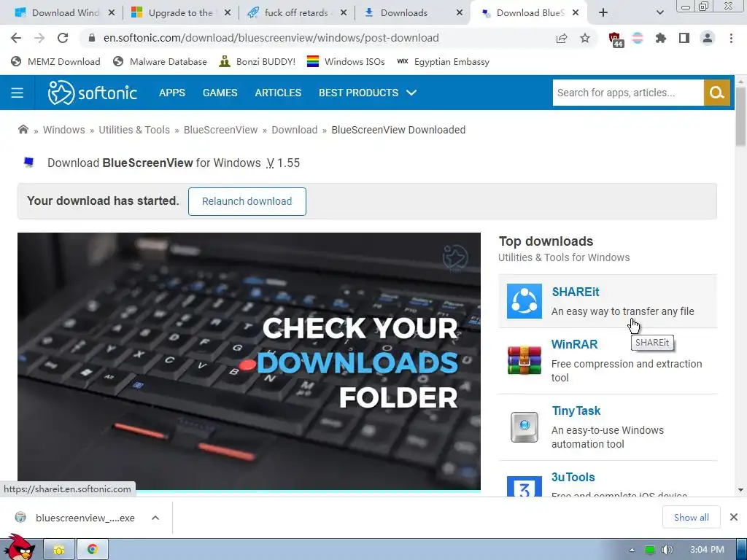Click the SHAREit app icon
This screenshot has height=560, width=747.
(524, 301)
